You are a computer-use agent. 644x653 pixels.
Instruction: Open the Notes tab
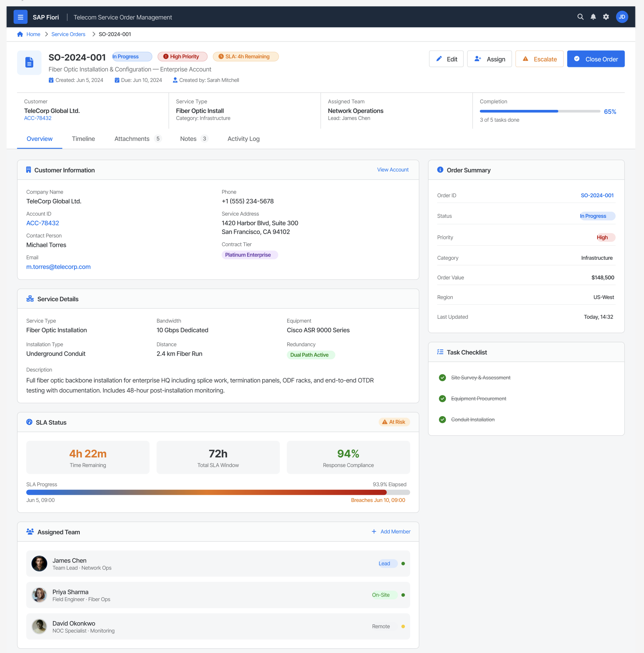[194, 139]
